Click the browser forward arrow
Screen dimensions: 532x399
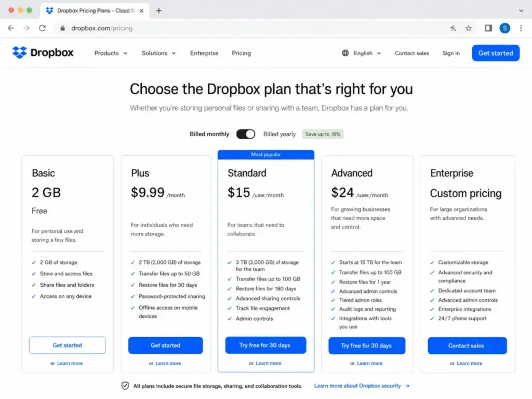coord(26,28)
